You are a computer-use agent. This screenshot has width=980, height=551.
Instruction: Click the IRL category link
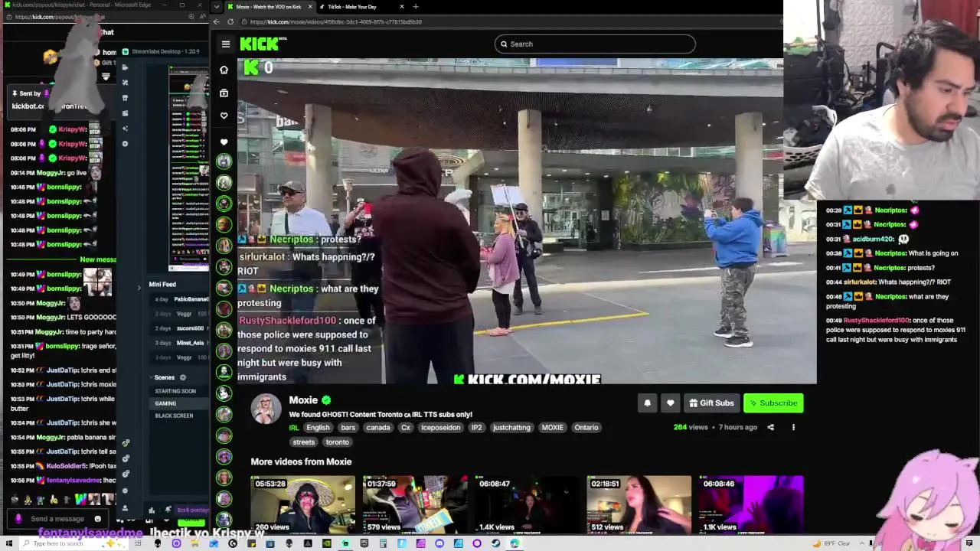pyautogui.click(x=294, y=428)
